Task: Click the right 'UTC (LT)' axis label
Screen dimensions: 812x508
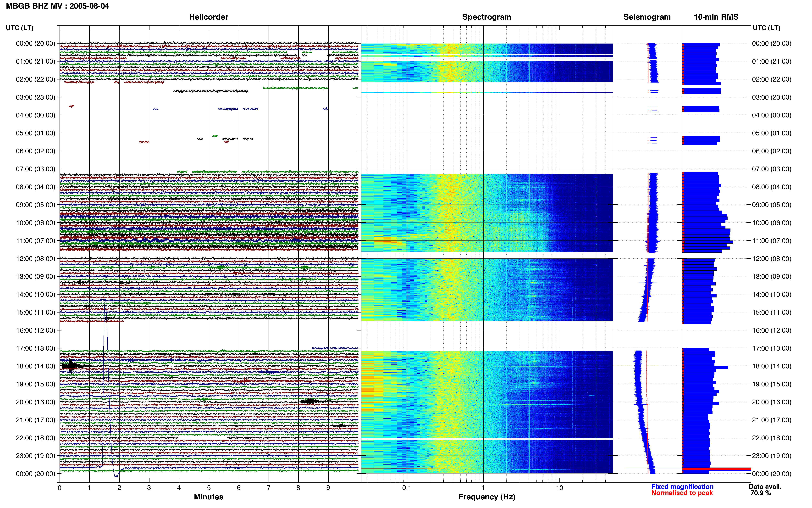Action: point(766,28)
